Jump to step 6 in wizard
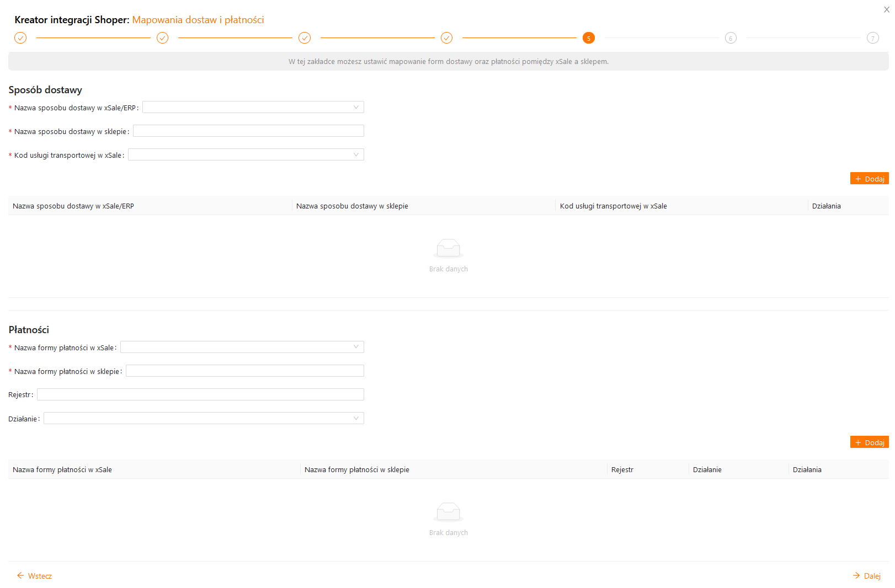The width and height of the screenshot is (895, 588). click(x=731, y=38)
